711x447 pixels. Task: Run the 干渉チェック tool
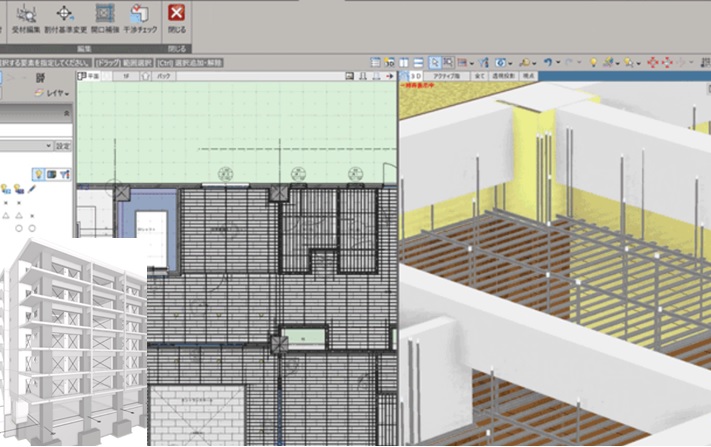click(141, 16)
